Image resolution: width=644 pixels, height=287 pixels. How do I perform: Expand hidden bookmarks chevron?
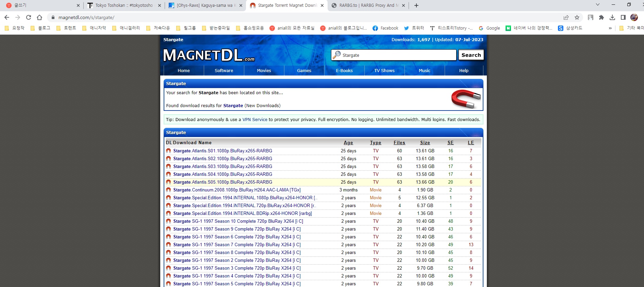[610, 28]
